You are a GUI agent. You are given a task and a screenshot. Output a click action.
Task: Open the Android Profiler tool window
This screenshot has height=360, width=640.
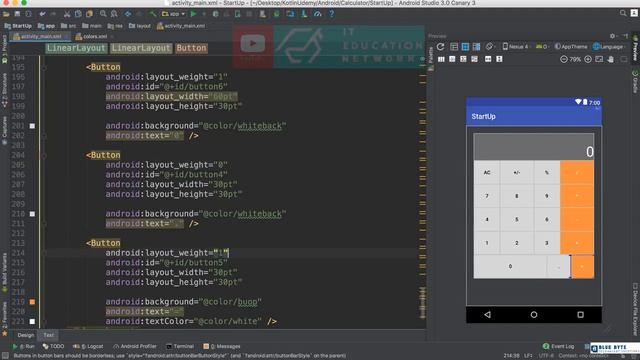[135, 346]
